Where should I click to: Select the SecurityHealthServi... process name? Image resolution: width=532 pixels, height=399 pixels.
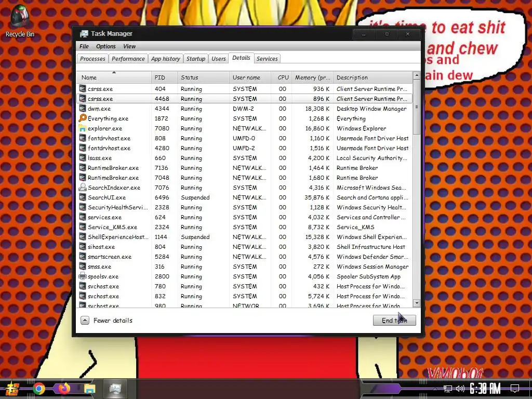[118, 207]
